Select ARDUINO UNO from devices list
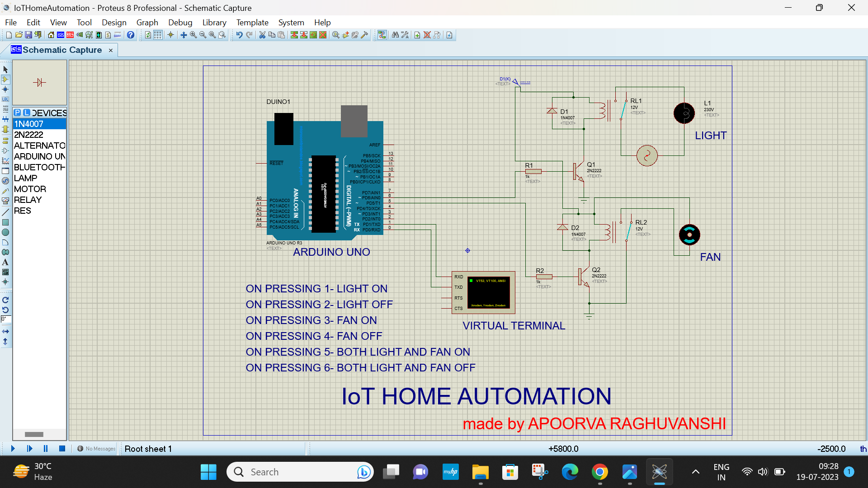Image resolution: width=868 pixels, height=488 pixels. [x=38, y=156]
